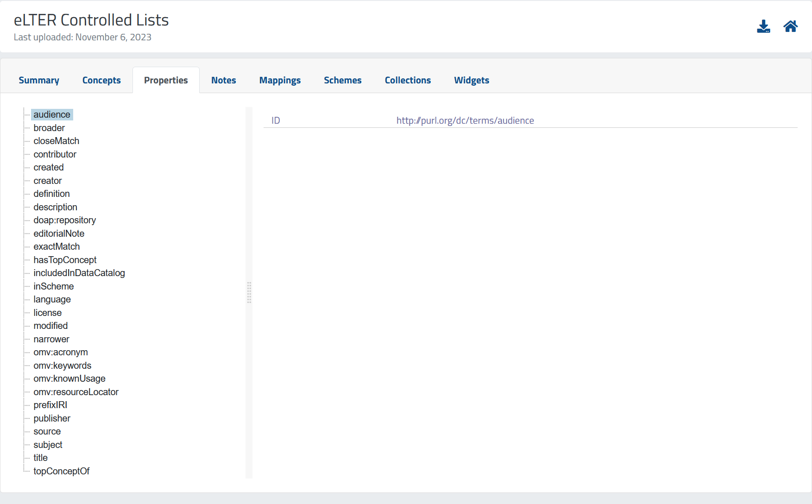Select the hasTopConcept property

[65, 260]
